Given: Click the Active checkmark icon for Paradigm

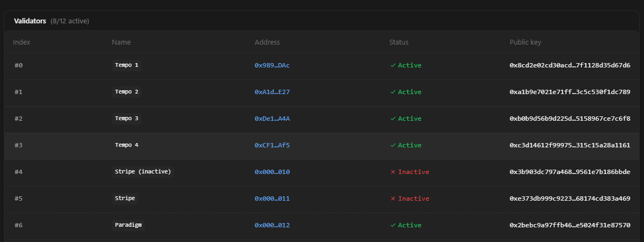Looking at the screenshot, I should click(392, 225).
